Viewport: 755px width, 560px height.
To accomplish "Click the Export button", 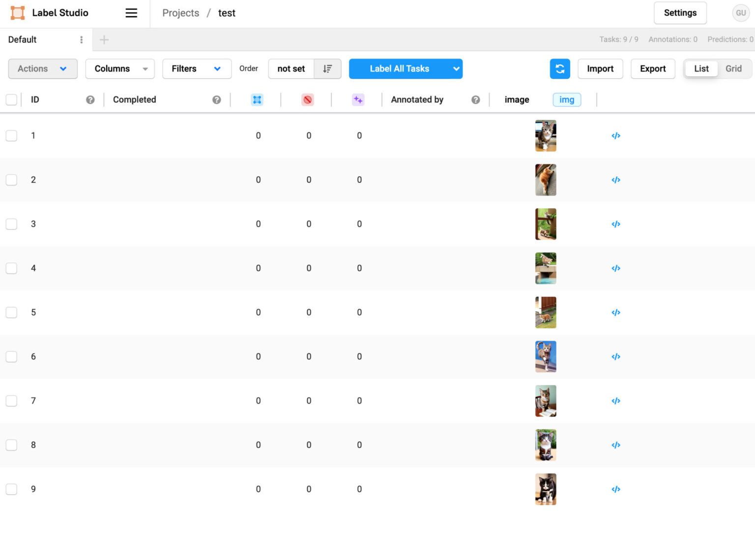I will click(652, 69).
